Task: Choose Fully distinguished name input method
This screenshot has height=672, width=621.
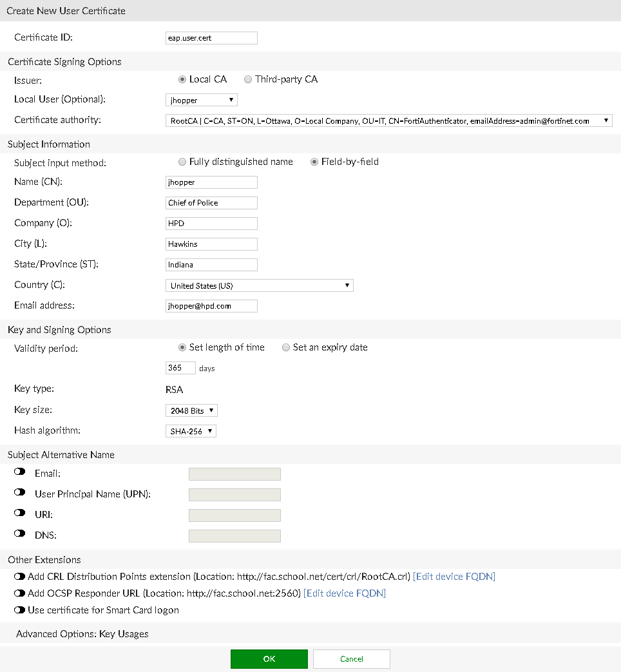Action: (x=182, y=162)
